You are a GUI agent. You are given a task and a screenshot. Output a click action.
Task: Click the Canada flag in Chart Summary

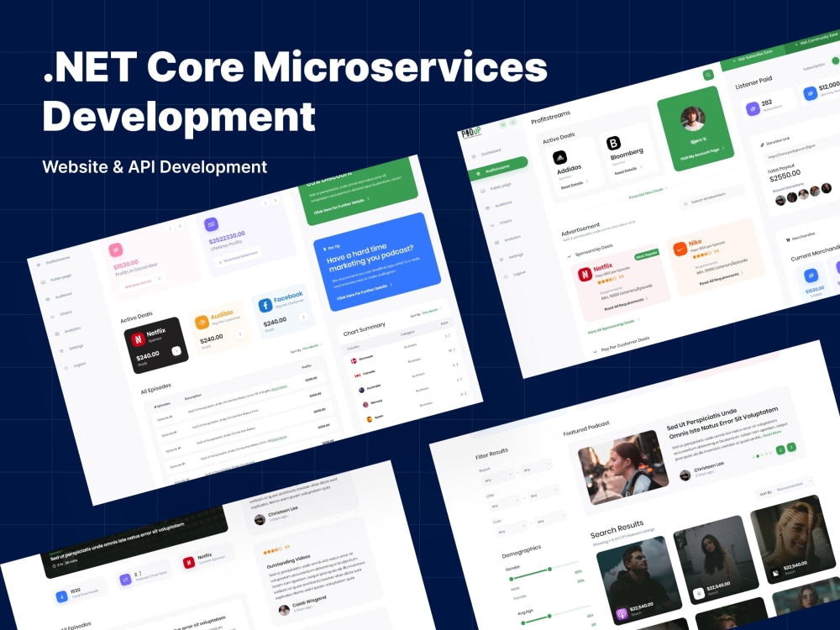pos(358,375)
